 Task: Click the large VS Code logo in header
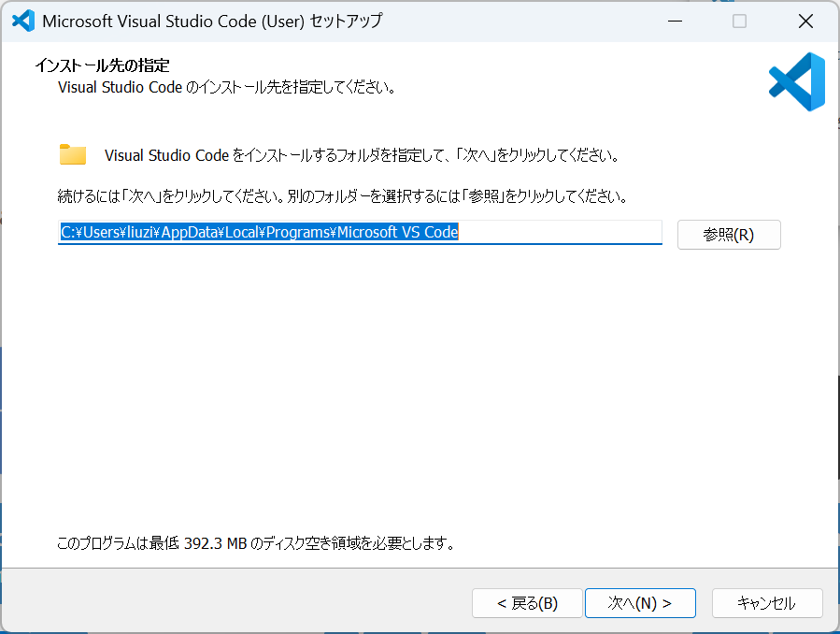797,82
